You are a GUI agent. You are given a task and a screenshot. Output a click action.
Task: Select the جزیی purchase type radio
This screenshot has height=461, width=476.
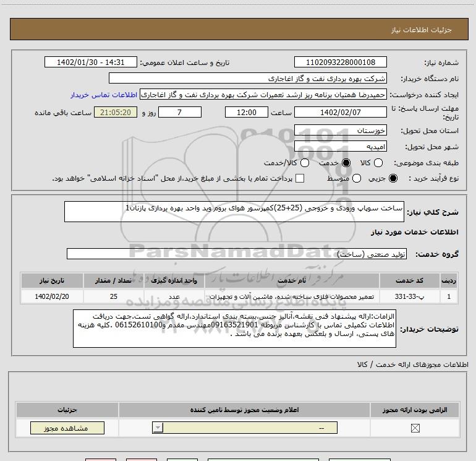coord(393,178)
